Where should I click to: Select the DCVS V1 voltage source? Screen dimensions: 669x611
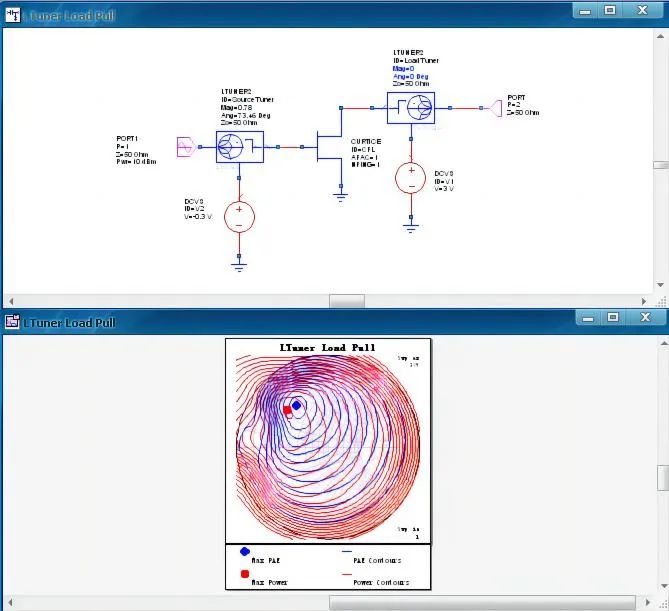click(x=410, y=178)
